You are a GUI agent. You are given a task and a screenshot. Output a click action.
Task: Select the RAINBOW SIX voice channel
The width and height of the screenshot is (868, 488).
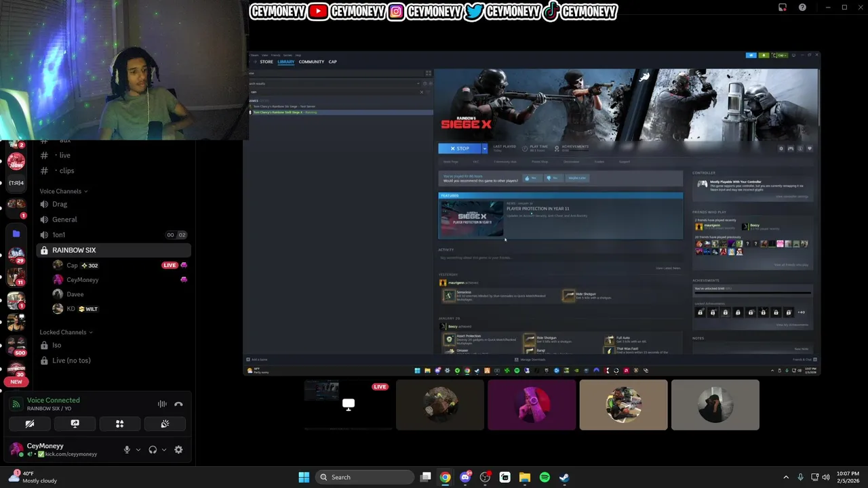click(113, 250)
